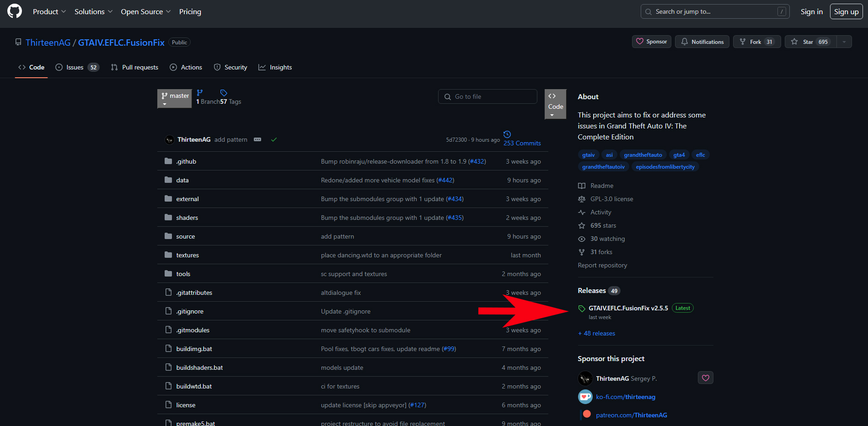Expand the Product menu
This screenshot has height=426, width=868.
point(49,11)
